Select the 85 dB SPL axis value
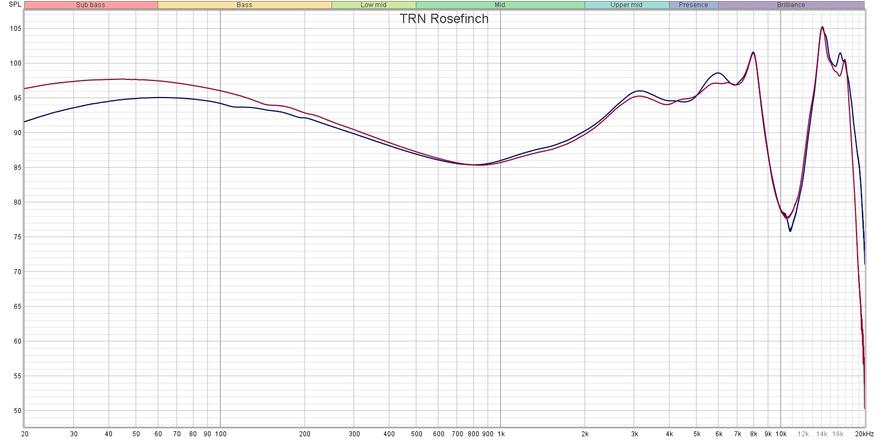The width and height of the screenshot is (877, 440). [x=17, y=167]
